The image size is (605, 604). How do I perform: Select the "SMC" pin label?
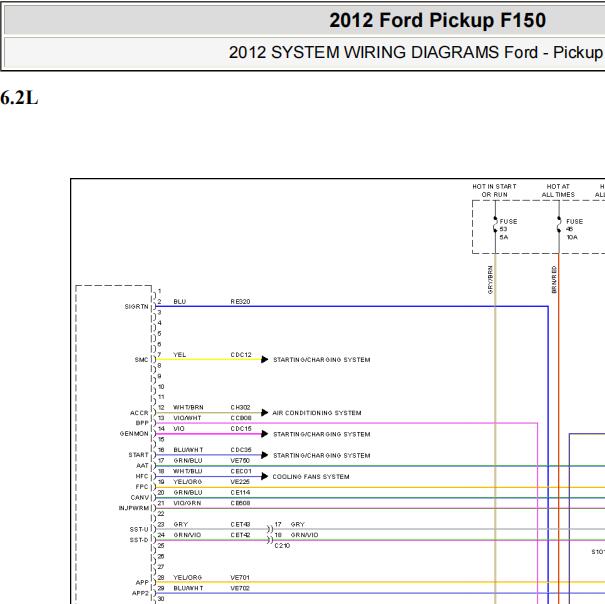coord(142,360)
